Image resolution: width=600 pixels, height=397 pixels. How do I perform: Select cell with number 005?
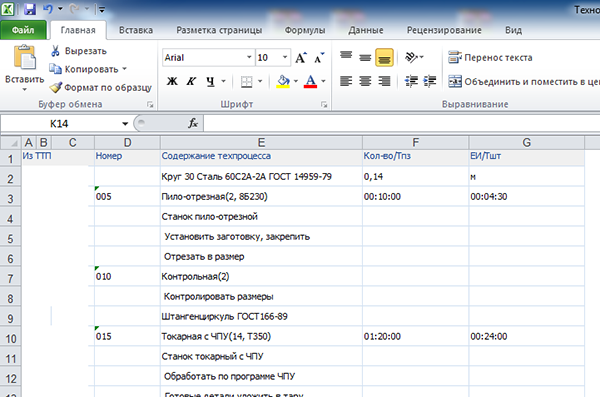point(127,196)
